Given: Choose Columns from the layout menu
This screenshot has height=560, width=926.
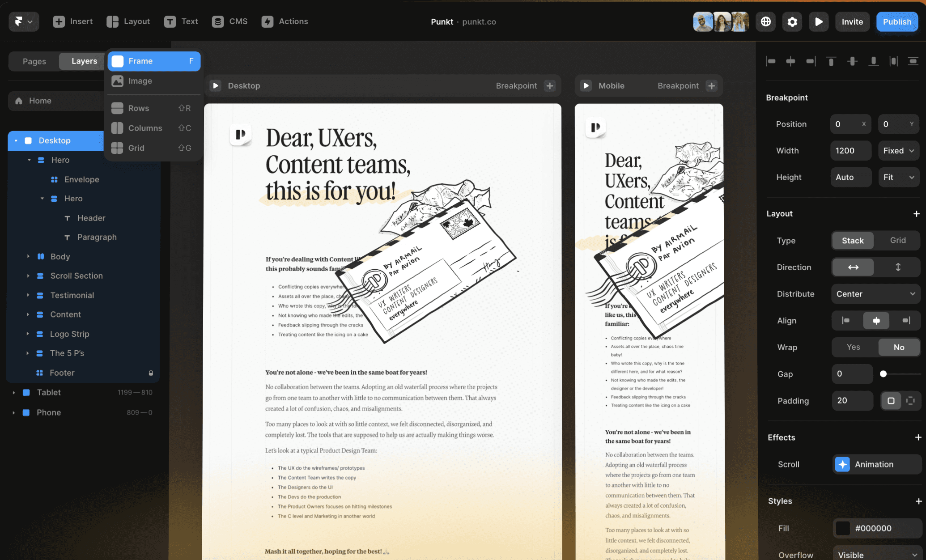Looking at the screenshot, I should [154, 128].
